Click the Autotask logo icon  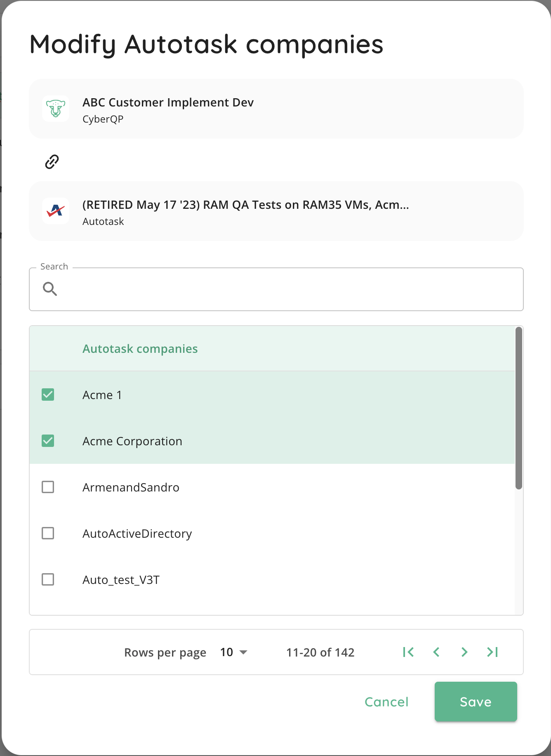coord(56,211)
